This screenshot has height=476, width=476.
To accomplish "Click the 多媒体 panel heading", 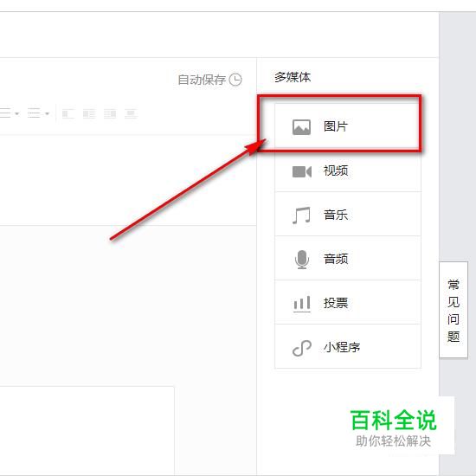I will (x=293, y=77).
